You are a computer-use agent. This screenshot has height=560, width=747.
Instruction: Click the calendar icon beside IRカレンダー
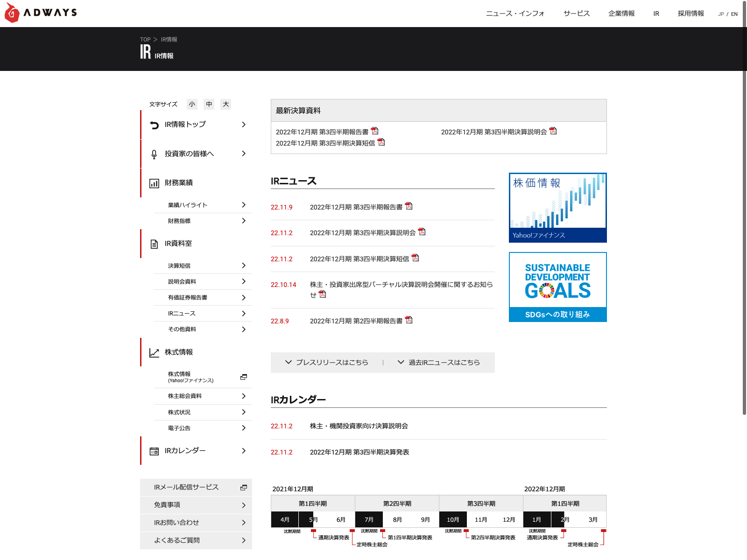[x=154, y=451]
